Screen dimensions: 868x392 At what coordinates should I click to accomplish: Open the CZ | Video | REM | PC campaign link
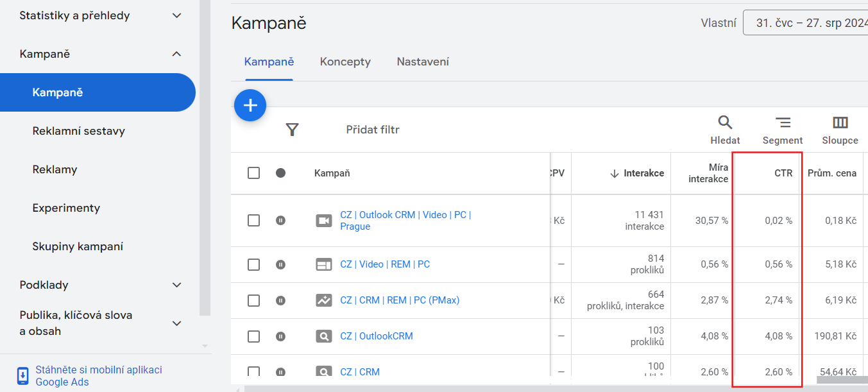coord(385,264)
